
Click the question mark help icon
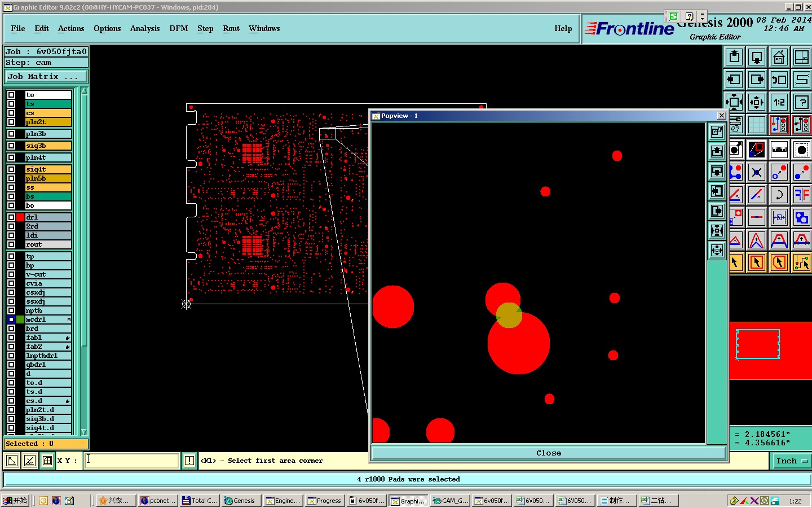tap(802, 102)
